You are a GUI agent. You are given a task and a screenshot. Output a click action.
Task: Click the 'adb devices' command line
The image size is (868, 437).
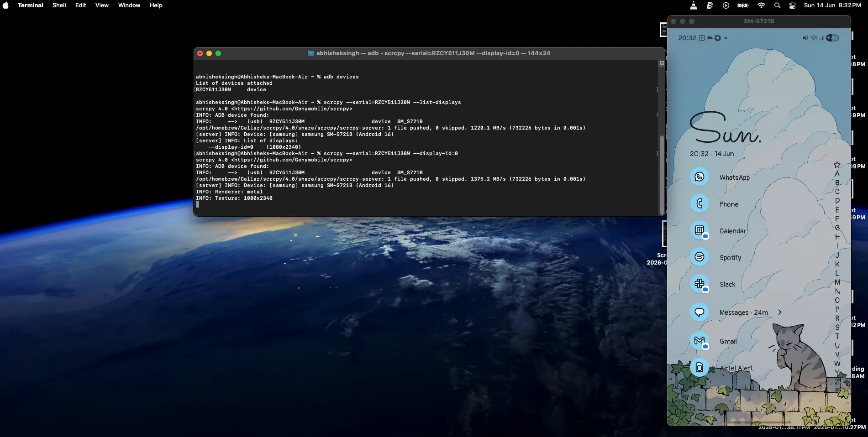coord(277,77)
